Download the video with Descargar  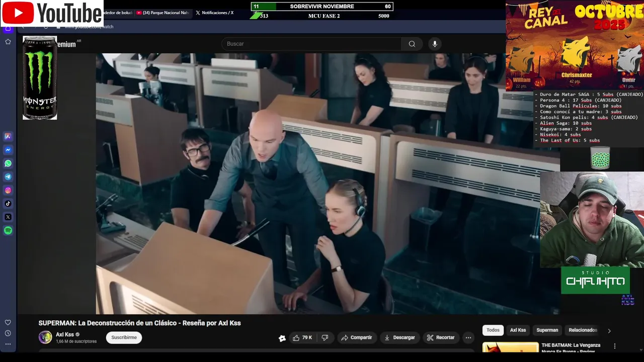(x=399, y=338)
